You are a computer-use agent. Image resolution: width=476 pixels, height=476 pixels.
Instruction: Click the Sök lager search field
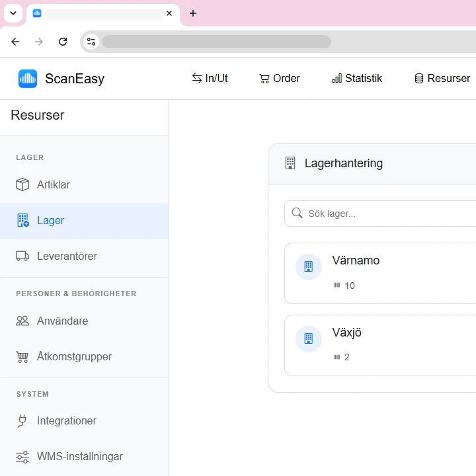pyautogui.click(x=380, y=214)
